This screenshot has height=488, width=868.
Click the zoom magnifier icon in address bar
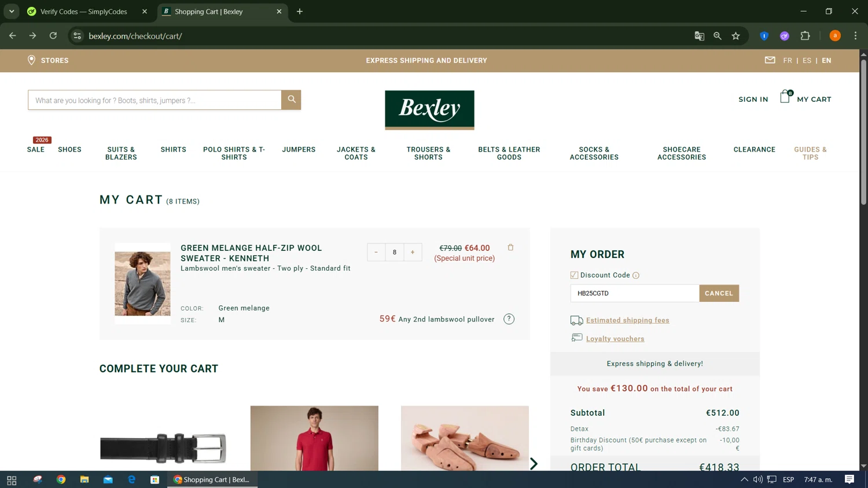point(718,36)
